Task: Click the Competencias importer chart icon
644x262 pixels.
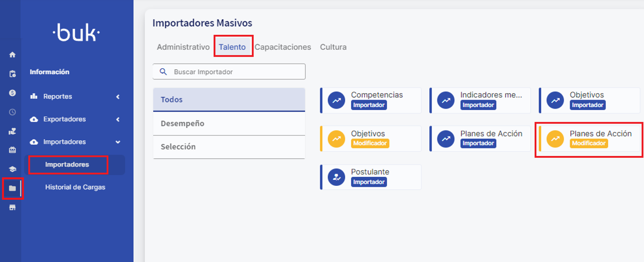Action: click(x=336, y=100)
